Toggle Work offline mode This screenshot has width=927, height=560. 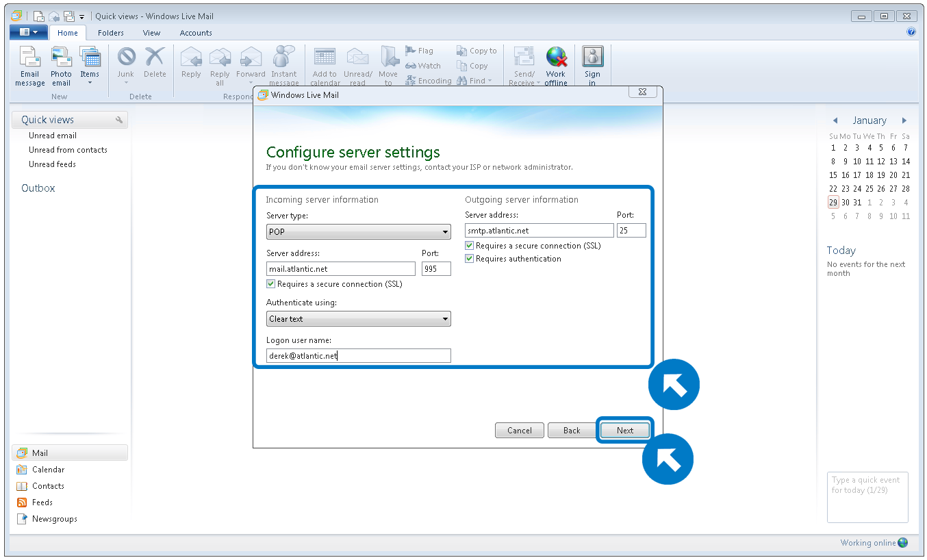coord(556,66)
